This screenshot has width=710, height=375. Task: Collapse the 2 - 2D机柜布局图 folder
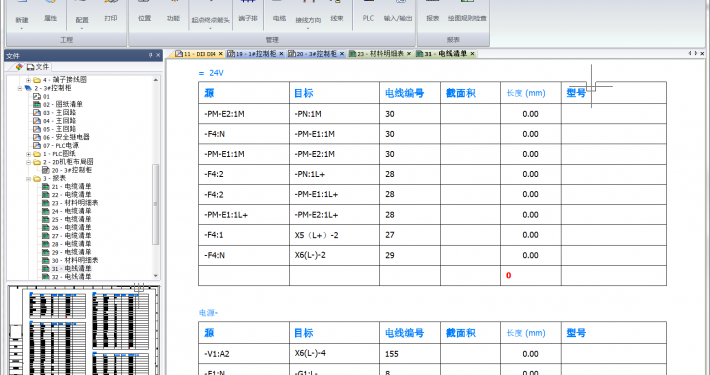click(28, 162)
